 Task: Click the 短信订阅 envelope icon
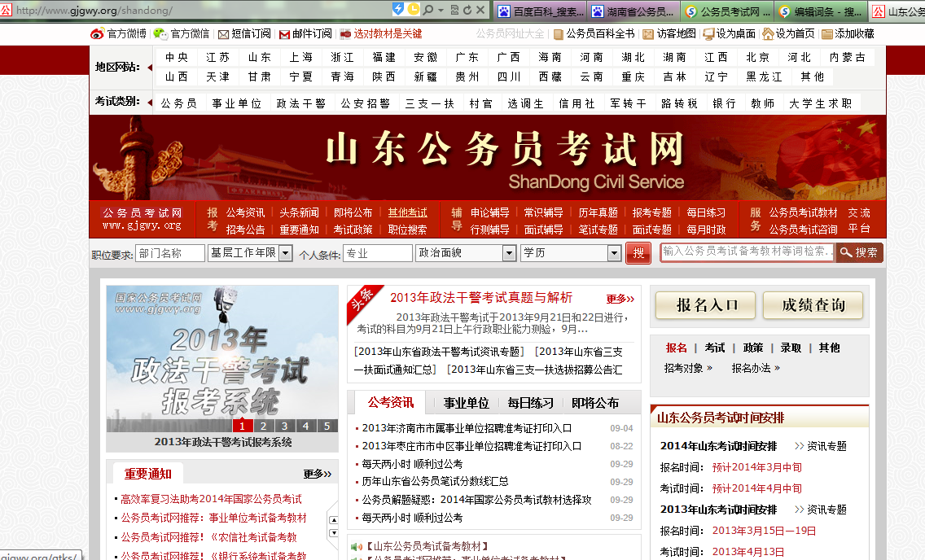(224, 35)
